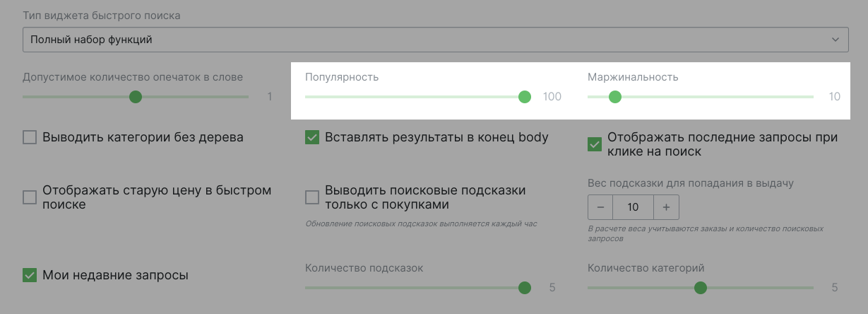Screen dimensions: 868x314
Task: Enable 'Отображать старую цену в быстром поиске'
Action: coord(30,197)
